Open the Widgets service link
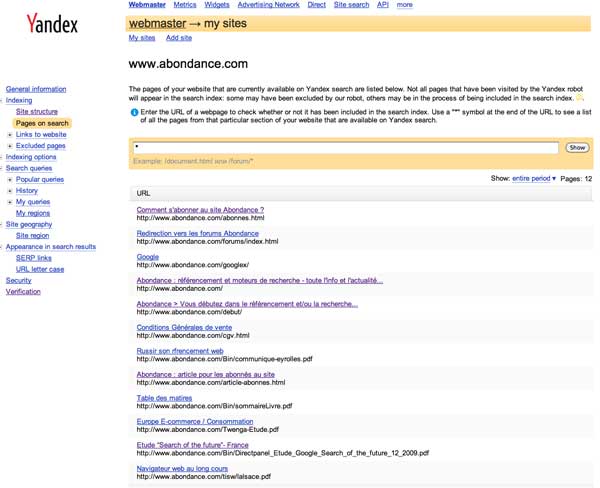This screenshot has width=600, height=488. coord(217,5)
